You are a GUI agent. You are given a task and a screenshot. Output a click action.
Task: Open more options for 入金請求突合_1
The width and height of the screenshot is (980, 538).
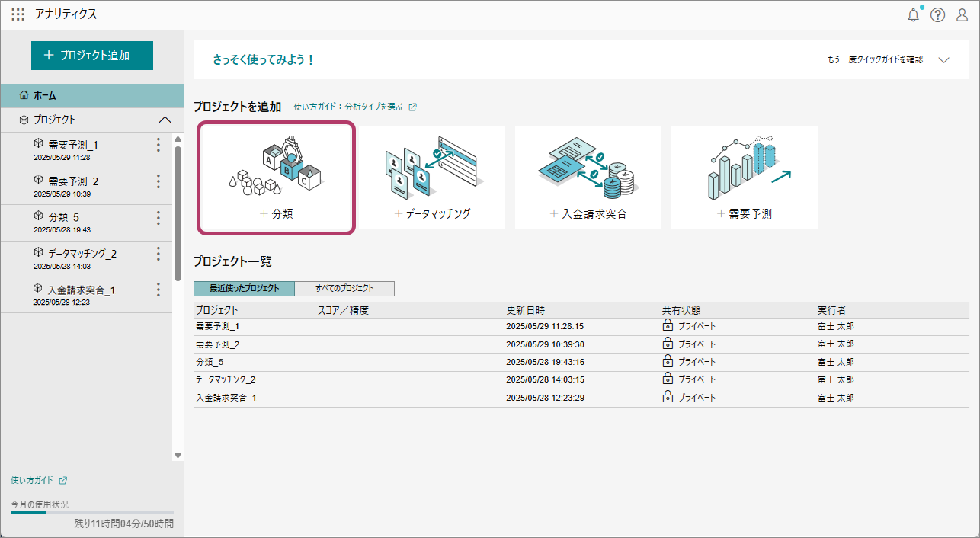(159, 290)
